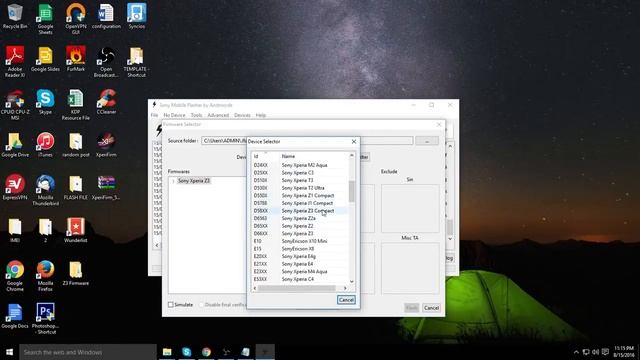
Task: Open Mozilla Thunderbird desktop shortcut
Action: (45, 190)
